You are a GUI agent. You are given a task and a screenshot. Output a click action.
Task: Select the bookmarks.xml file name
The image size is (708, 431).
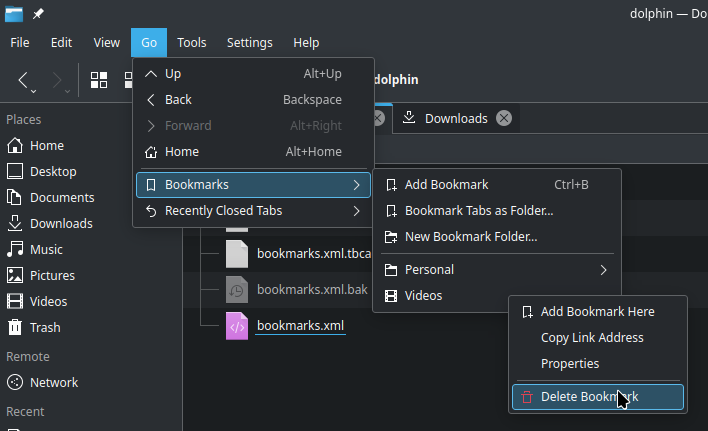[301, 325]
